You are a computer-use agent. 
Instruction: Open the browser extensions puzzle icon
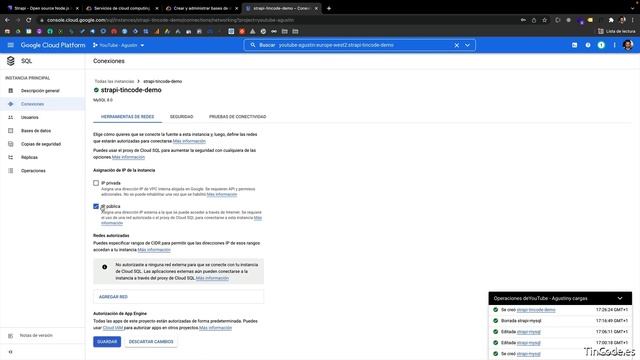[611, 20]
